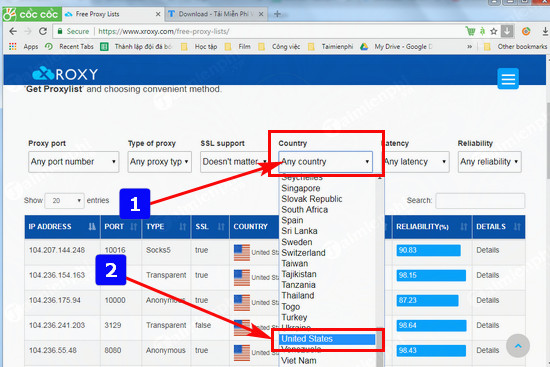Click the browser back arrow
This screenshot has height=367, width=550.
(13, 31)
